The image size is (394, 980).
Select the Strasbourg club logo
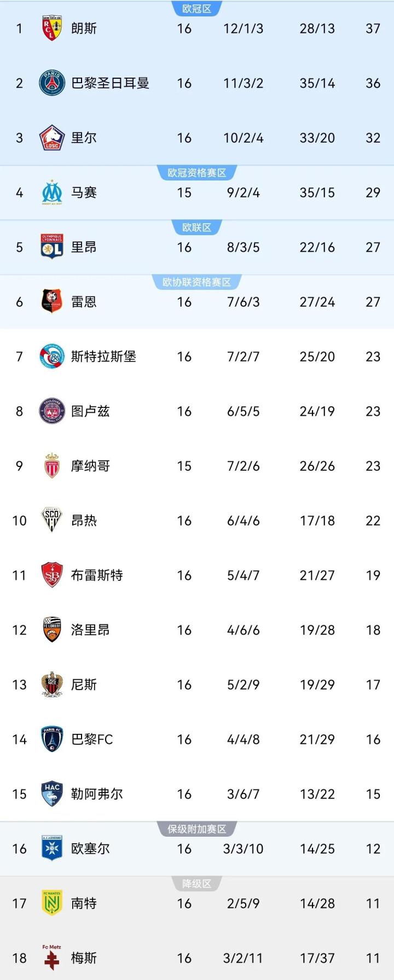coord(52,357)
